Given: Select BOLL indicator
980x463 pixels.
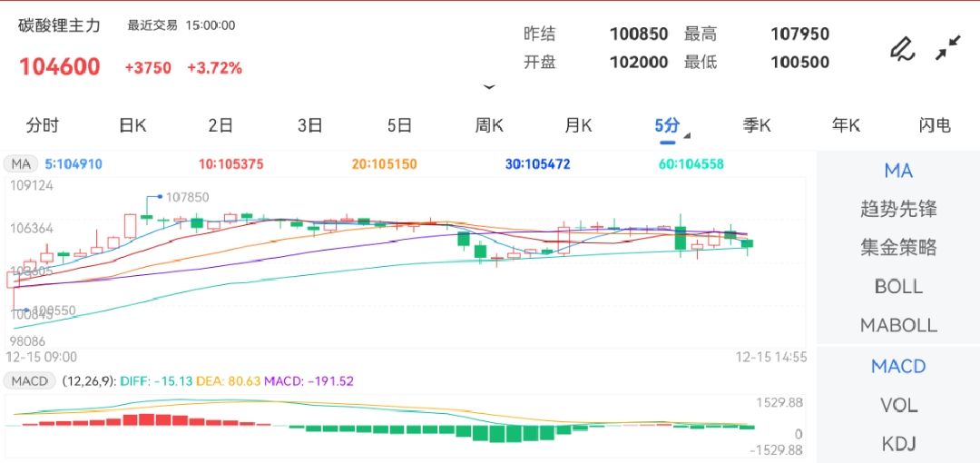Looking at the screenshot, I should [x=898, y=287].
